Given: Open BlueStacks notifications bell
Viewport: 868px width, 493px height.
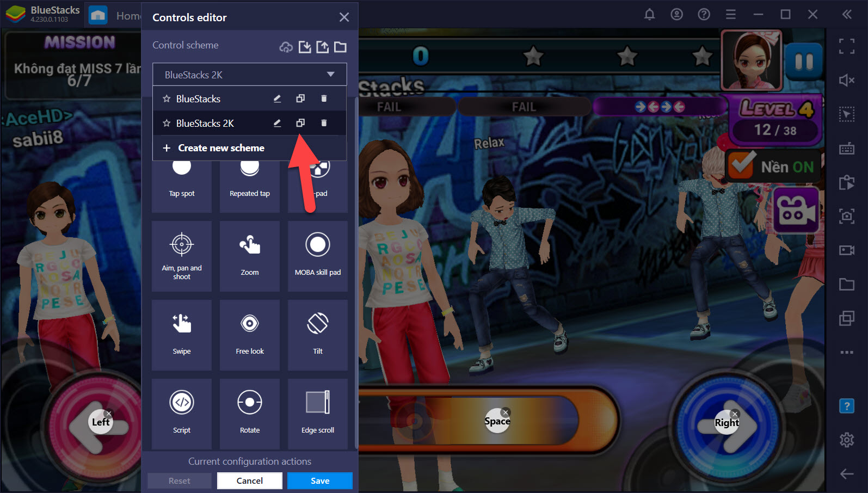Looking at the screenshot, I should pyautogui.click(x=649, y=14).
